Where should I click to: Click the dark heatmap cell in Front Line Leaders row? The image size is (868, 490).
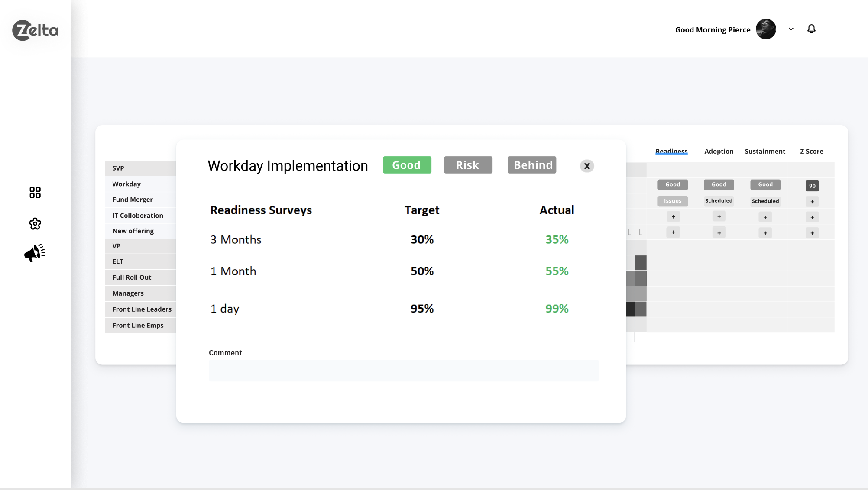(x=631, y=309)
